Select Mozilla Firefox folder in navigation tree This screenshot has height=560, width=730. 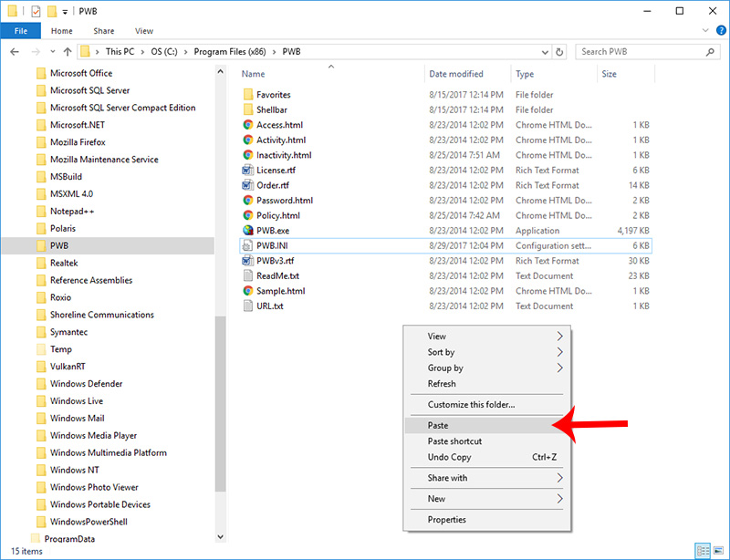[78, 142]
